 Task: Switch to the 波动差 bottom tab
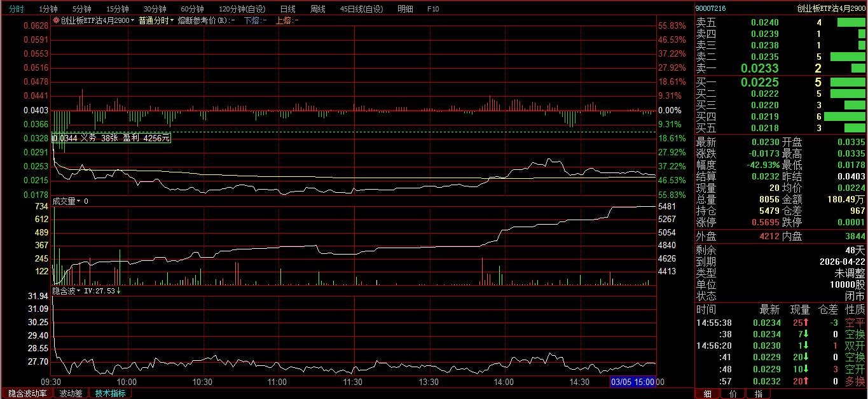tap(71, 393)
